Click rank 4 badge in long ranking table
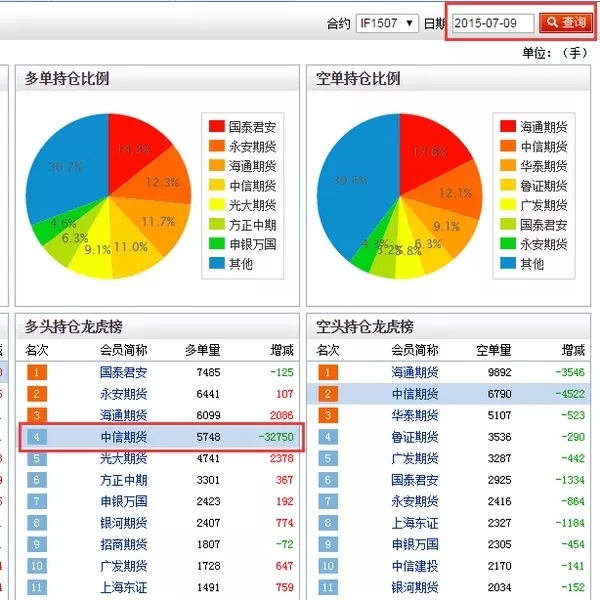Screen dimensions: 600x600 pyautogui.click(x=37, y=437)
